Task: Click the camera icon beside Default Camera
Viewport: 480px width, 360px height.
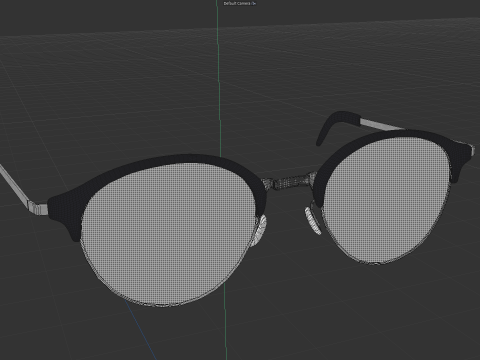Action: pyautogui.click(x=254, y=3)
